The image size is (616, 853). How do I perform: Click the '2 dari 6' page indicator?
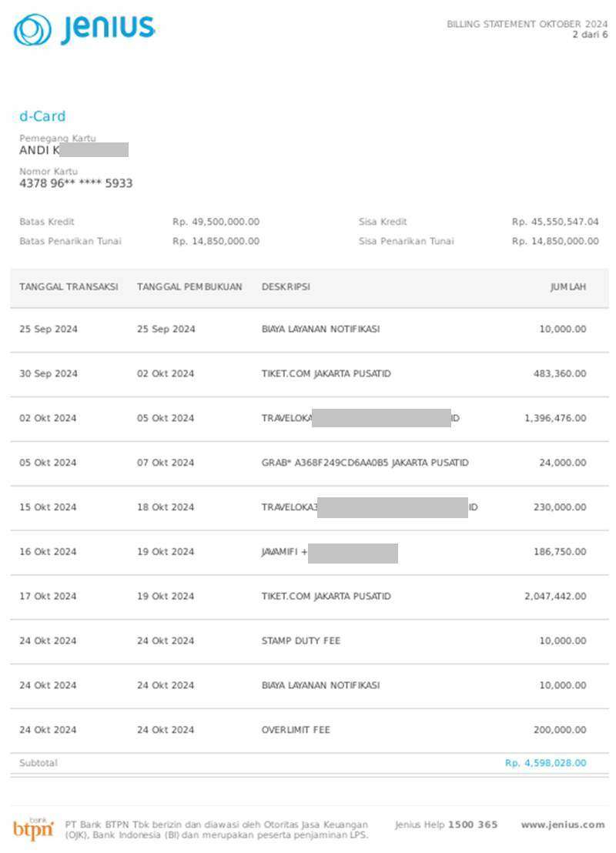tap(590, 35)
